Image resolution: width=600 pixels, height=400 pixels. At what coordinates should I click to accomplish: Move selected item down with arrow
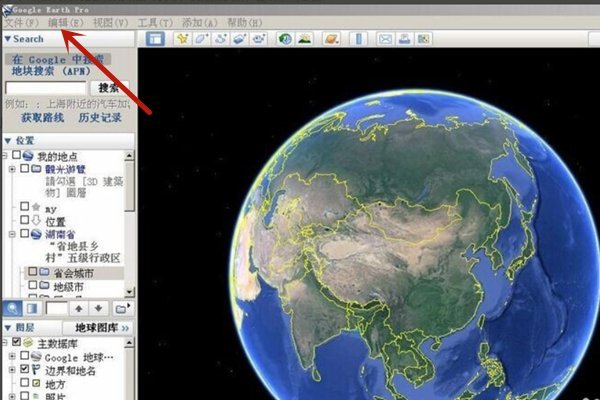coord(98,308)
